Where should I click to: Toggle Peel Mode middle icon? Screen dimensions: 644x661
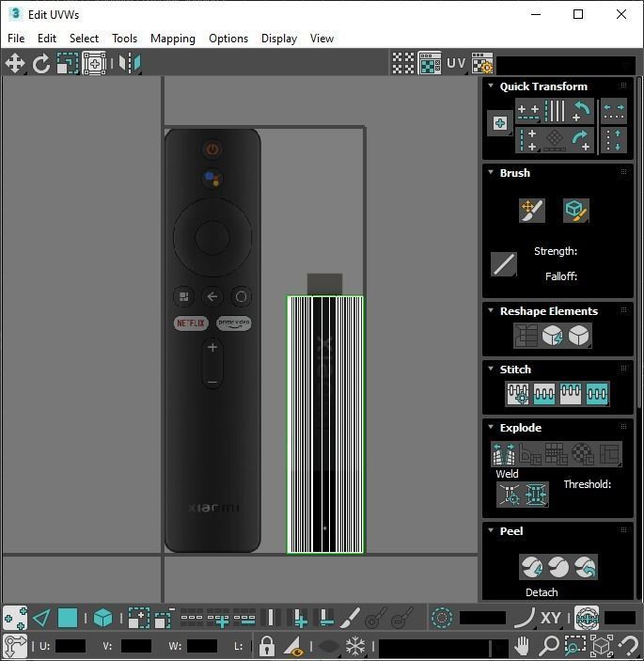tap(558, 567)
